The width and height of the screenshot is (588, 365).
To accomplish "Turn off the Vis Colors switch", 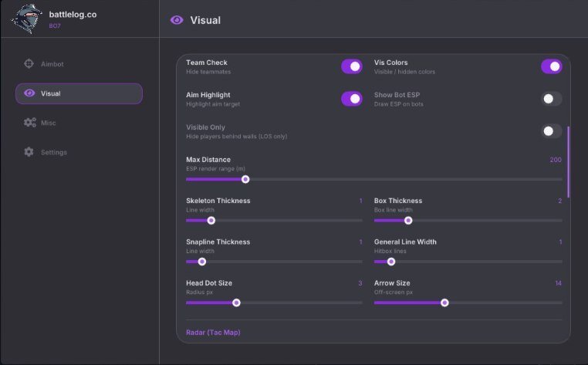I will (x=551, y=66).
